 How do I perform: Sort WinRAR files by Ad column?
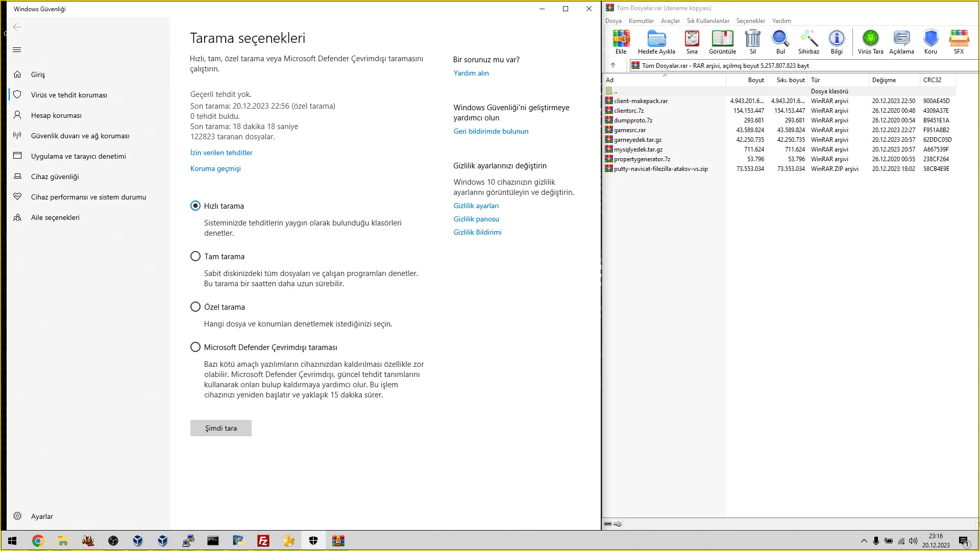[x=665, y=80]
